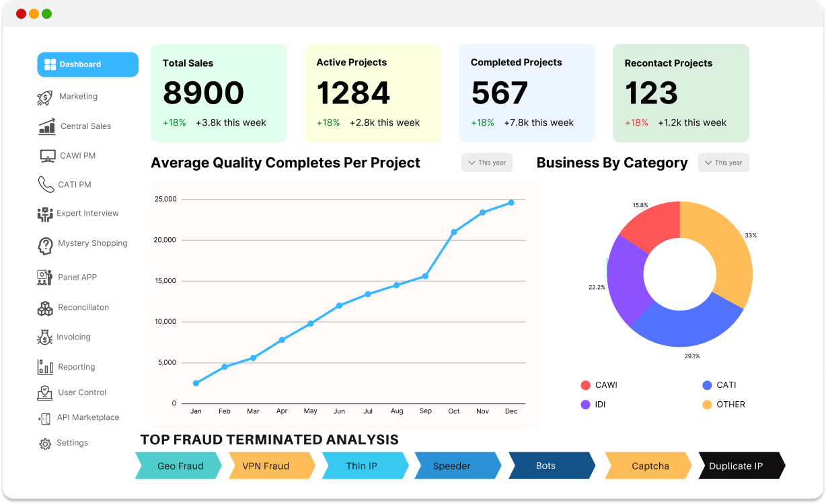
Task: Click the Jun data point on line chart
Action: [x=339, y=305]
